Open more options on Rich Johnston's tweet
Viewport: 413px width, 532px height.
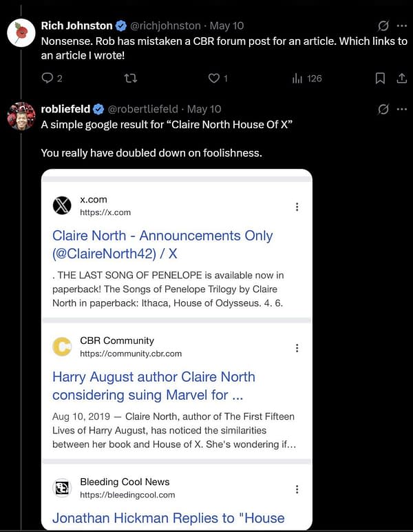[x=402, y=25]
